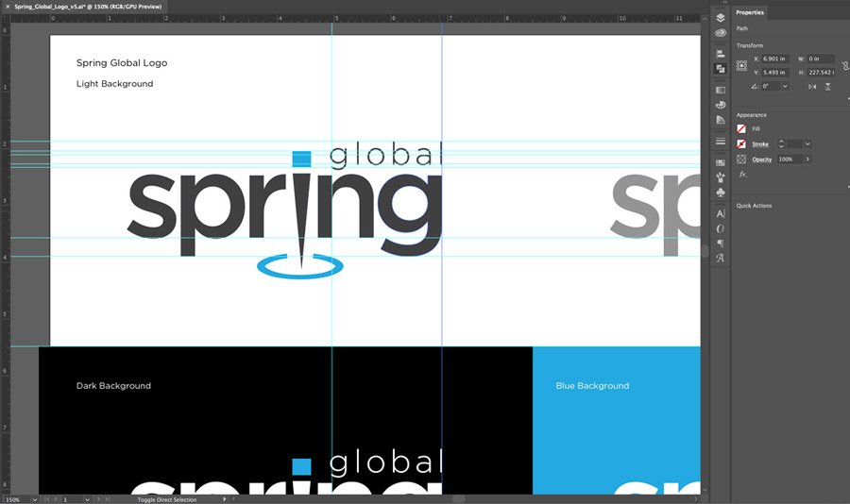Image resolution: width=850 pixels, height=504 pixels.
Task: Click the 'Quick Actions' section heading
Action: 754,206
